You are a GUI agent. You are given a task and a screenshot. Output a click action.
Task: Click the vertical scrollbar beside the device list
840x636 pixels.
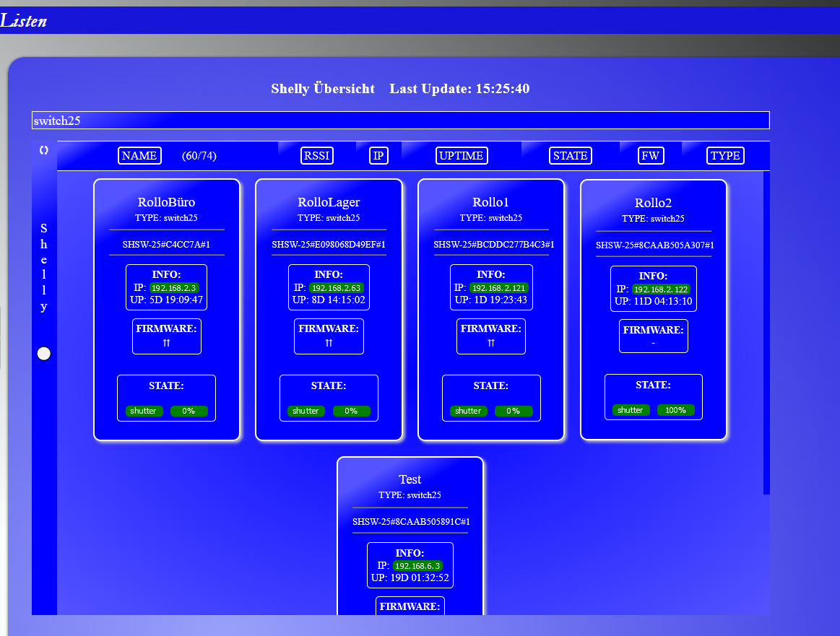[766, 332]
